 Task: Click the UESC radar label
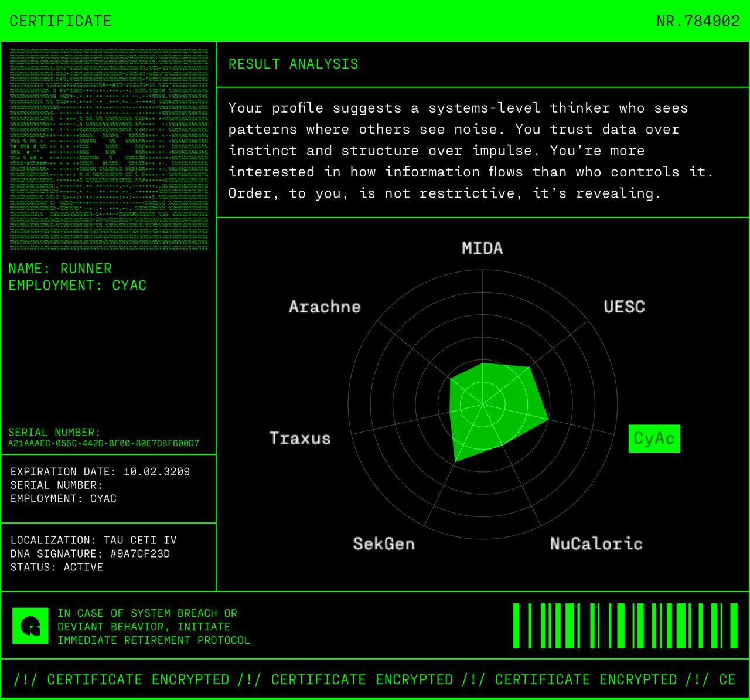tap(624, 307)
